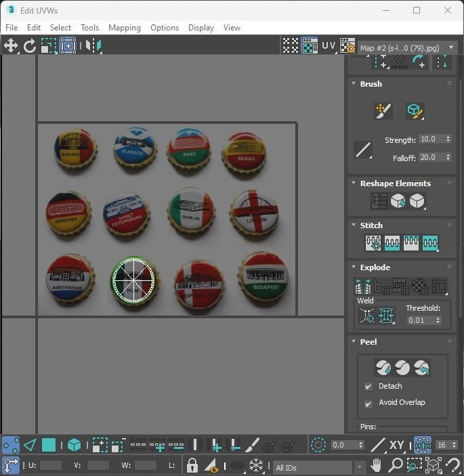Screen dimensions: 464x476
Task: Enable Edge sub-object mode
Action: point(30,445)
